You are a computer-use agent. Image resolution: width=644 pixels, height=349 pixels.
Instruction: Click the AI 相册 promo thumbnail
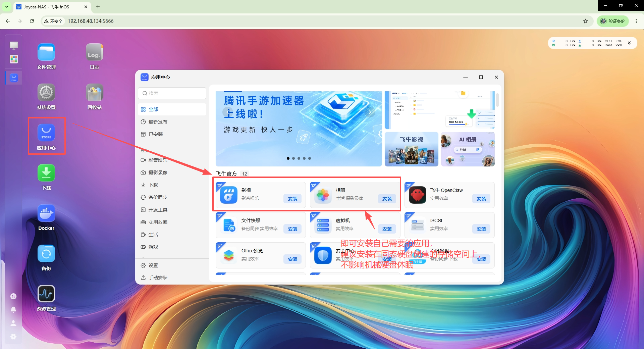pyautogui.click(x=468, y=149)
